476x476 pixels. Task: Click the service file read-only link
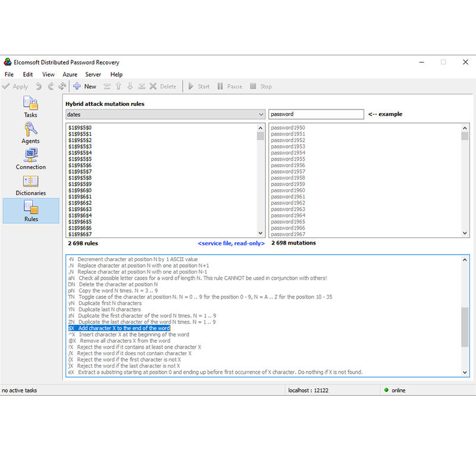(231, 243)
